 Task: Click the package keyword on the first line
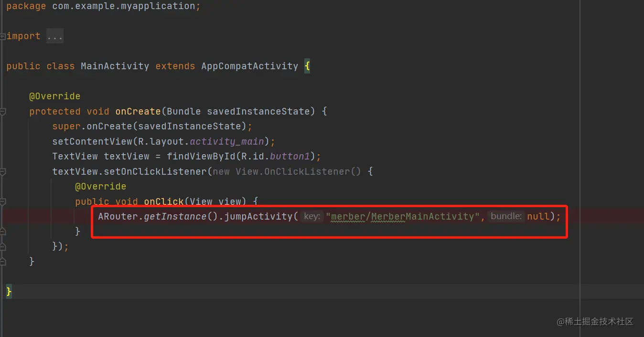(26, 6)
